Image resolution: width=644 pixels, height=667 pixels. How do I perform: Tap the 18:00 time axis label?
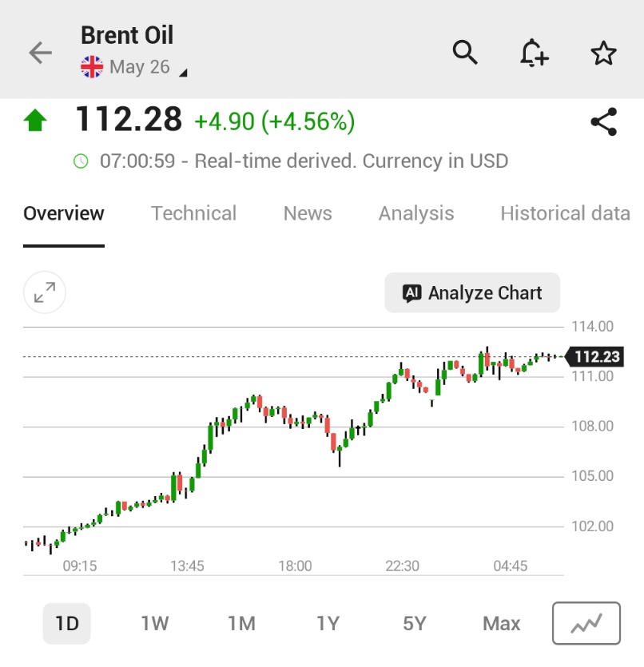coord(295,566)
